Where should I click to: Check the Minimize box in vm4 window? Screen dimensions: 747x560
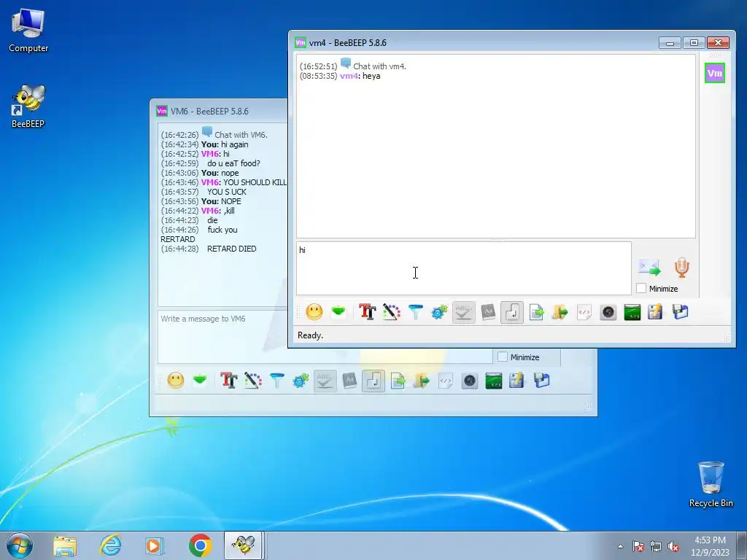(641, 288)
